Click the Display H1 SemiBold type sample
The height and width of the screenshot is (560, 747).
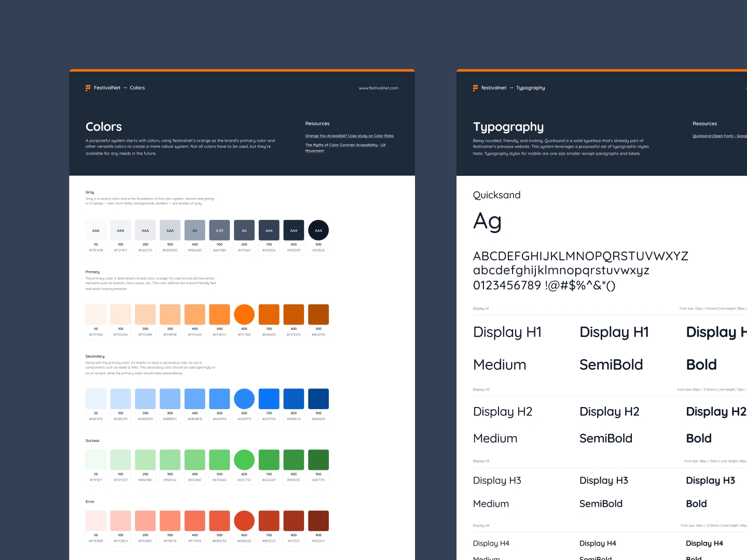(x=614, y=332)
